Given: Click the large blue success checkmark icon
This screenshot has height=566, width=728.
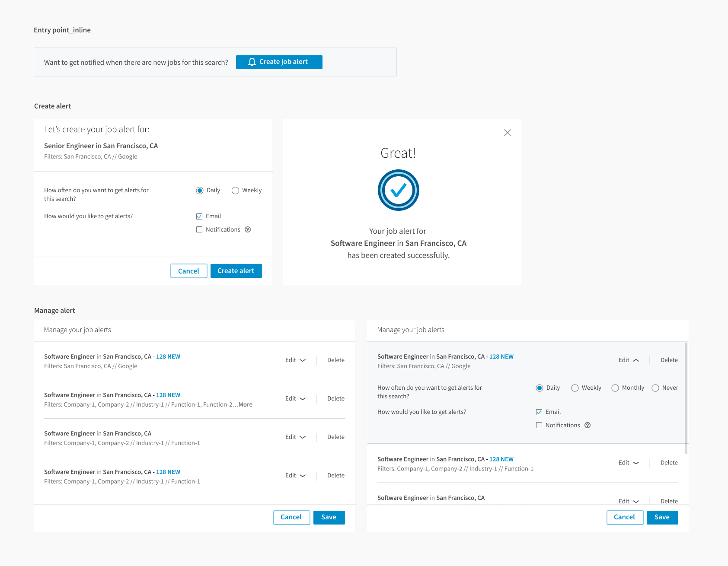Looking at the screenshot, I should 398,190.
